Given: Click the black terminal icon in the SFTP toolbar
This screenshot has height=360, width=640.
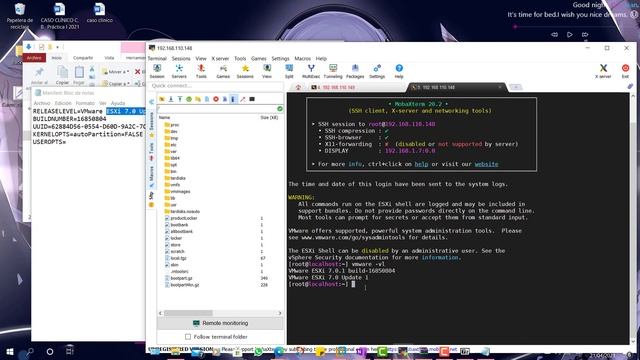Looking at the screenshot, I should [x=252, y=99].
